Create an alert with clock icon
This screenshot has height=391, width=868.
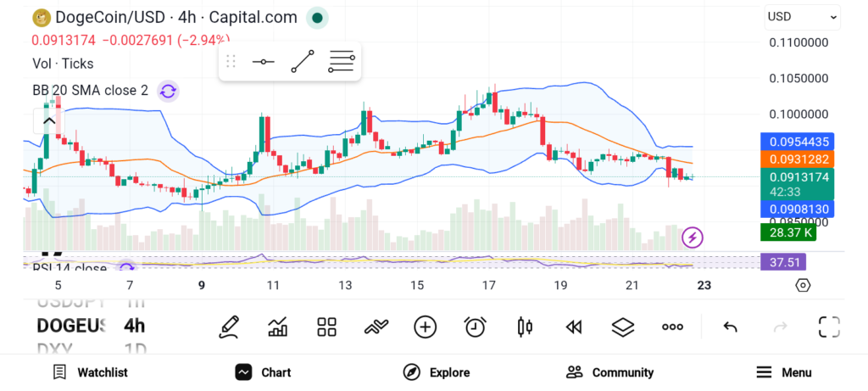pos(475,327)
